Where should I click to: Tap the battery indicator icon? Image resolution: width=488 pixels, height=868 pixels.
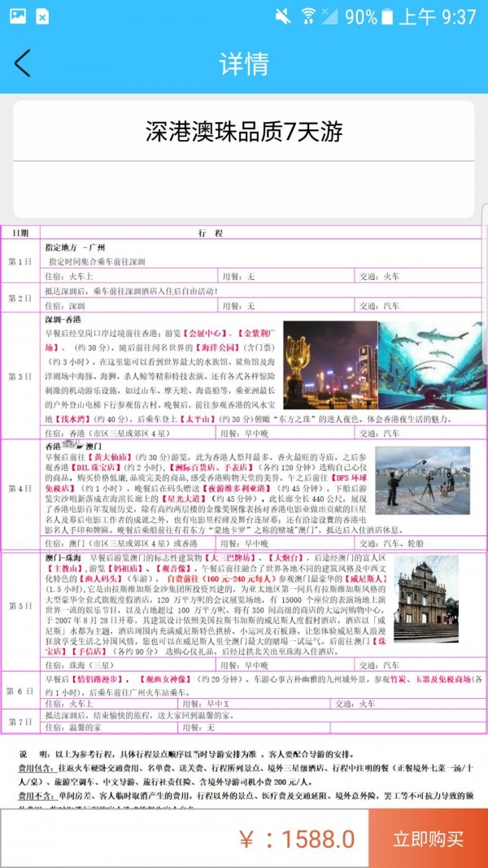(387, 16)
